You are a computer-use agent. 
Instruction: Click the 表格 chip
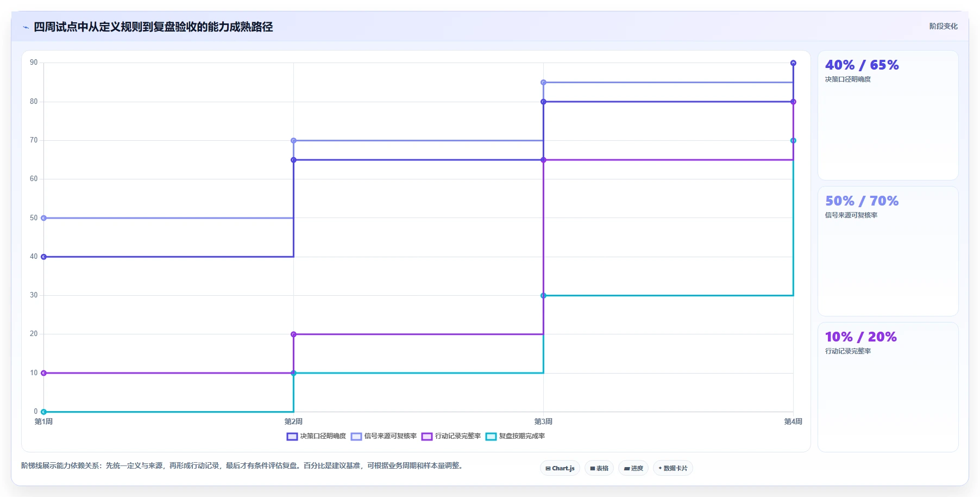(x=599, y=468)
